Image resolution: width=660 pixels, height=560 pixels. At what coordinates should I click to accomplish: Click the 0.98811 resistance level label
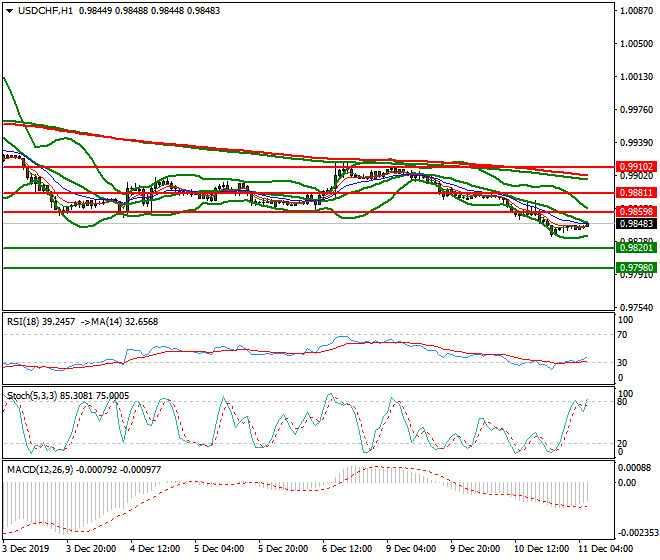(x=635, y=192)
